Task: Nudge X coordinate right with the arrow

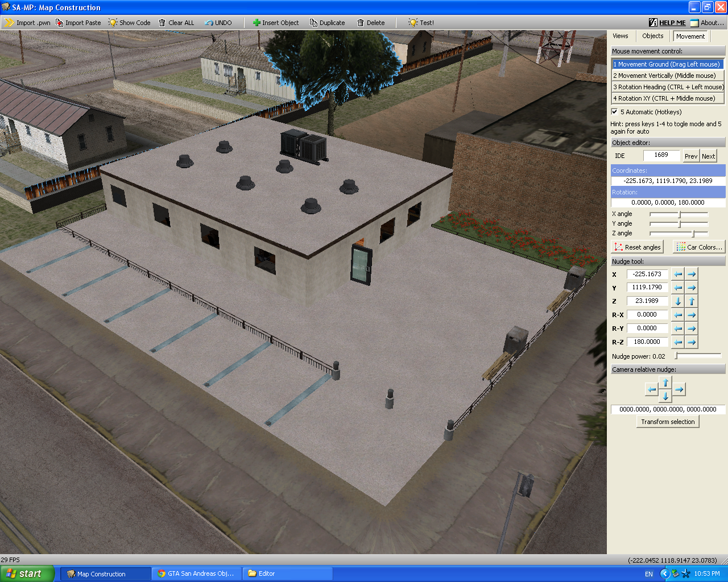Action: pyautogui.click(x=692, y=274)
